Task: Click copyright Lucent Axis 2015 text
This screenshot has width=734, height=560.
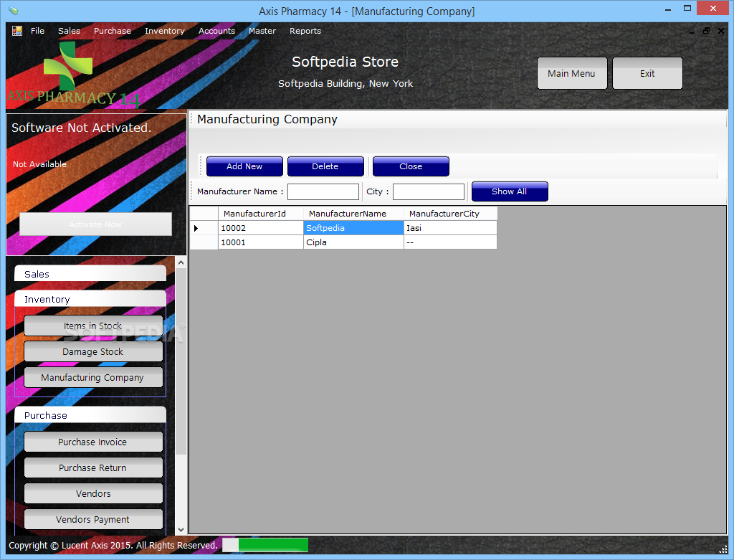Action: pos(113,546)
